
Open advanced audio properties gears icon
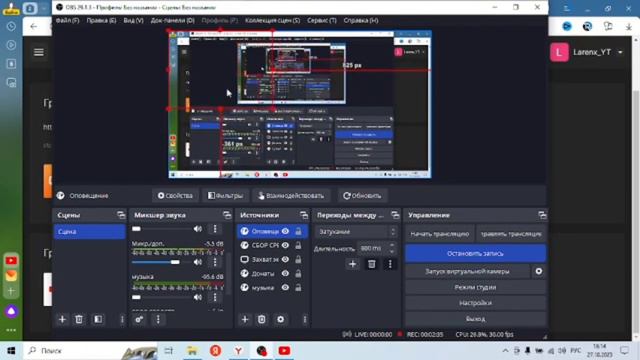tap(139, 320)
